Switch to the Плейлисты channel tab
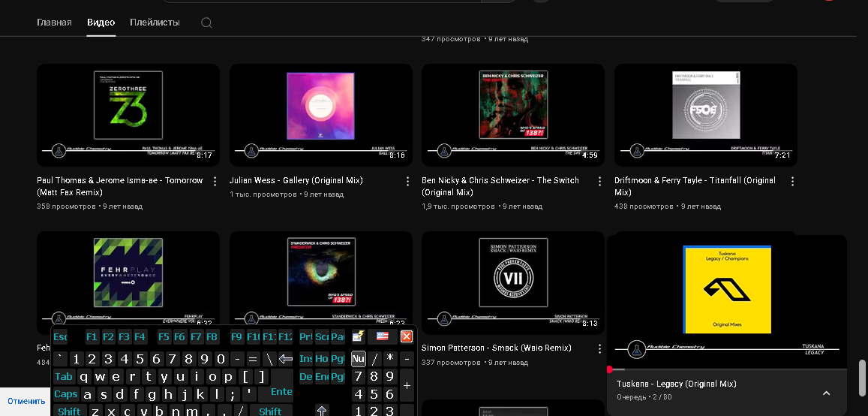 pos(155,23)
